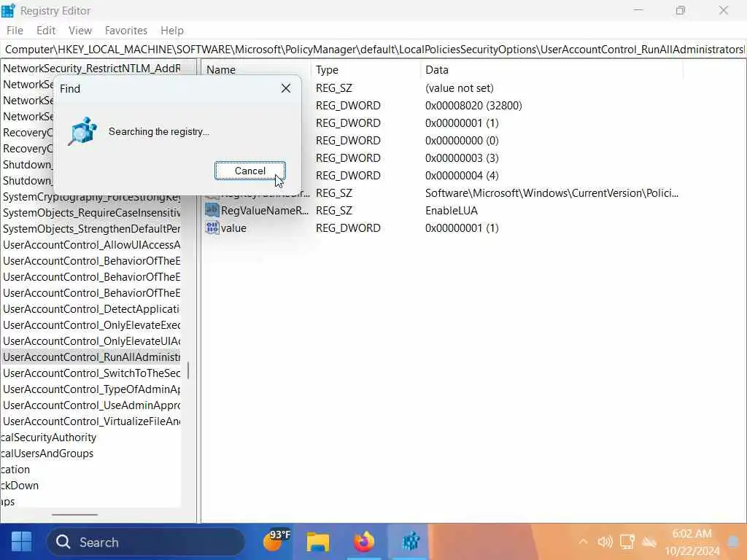Viewport: 747px width, 560px height.
Task: Click the Registry Editor title bar icon
Action: 8,10
